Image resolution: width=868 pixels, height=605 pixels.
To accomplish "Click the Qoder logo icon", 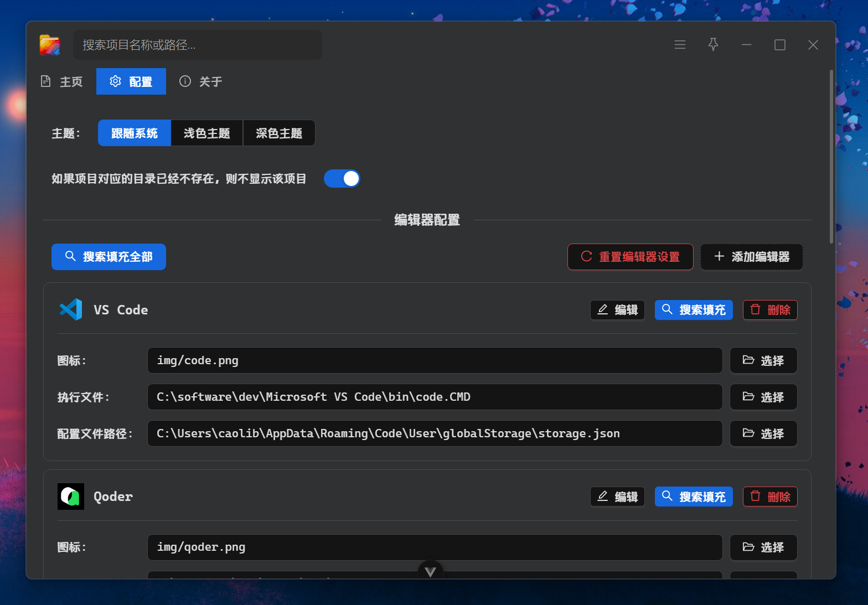I will (71, 497).
